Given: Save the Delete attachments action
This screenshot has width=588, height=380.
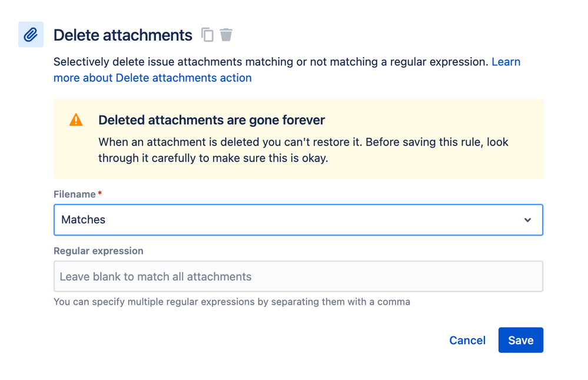Looking at the screenshot, I should 520,340.
